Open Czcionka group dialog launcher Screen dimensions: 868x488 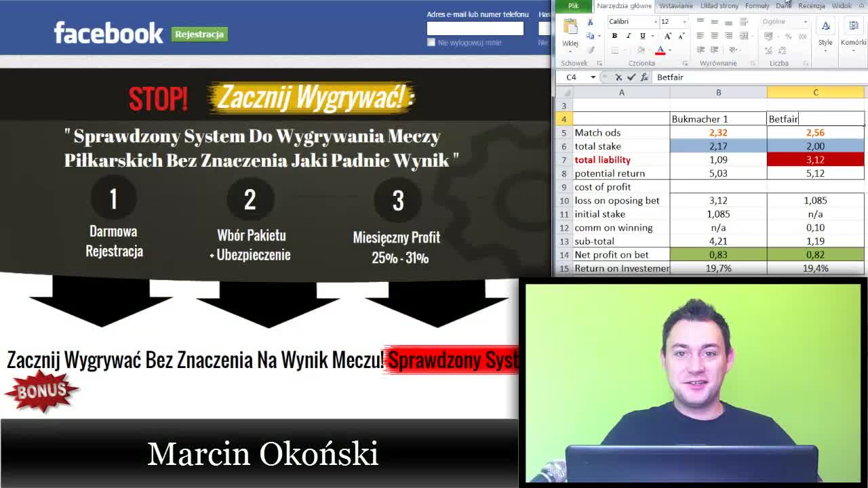685,64
